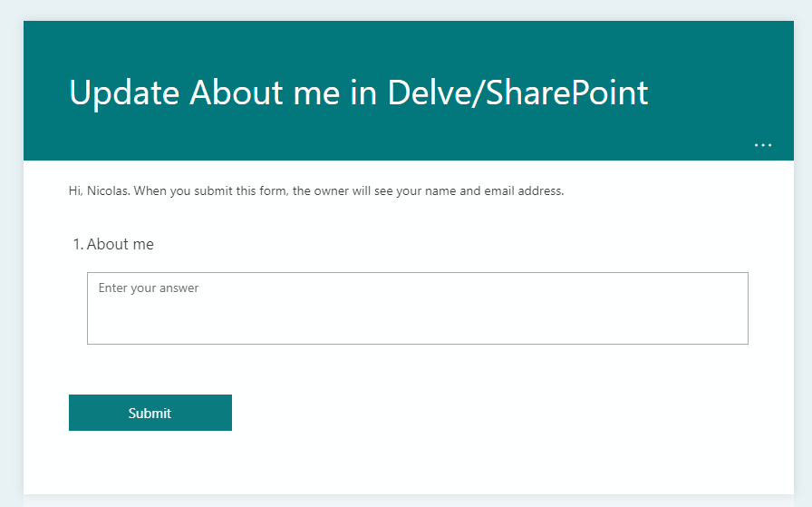Focus the About me answer text box
812x507 pixels.
tap(417, 308)
